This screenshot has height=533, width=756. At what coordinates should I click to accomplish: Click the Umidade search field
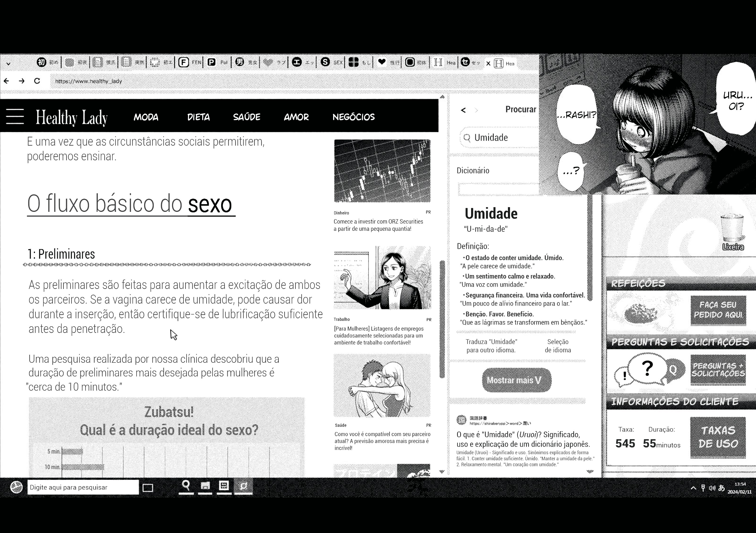click(499, 137)
